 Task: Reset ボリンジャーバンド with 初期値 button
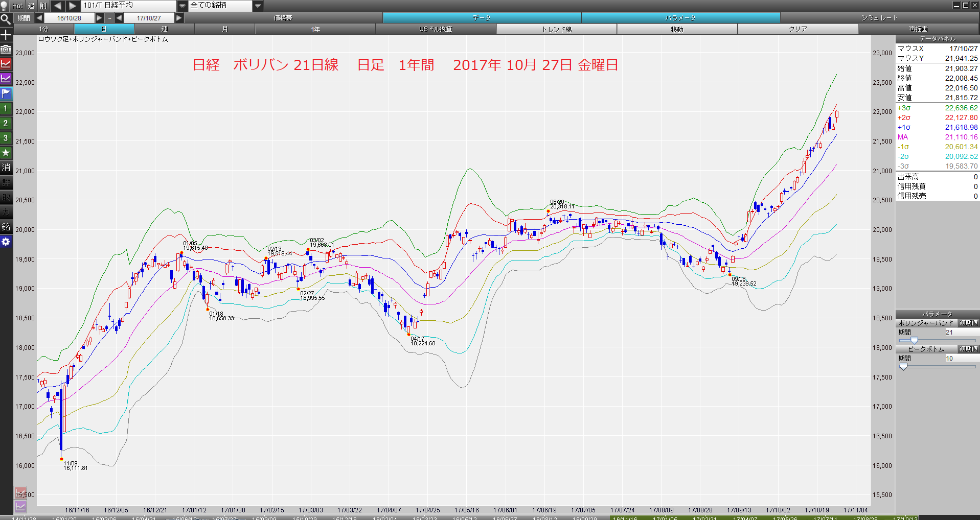click(968, 323)
